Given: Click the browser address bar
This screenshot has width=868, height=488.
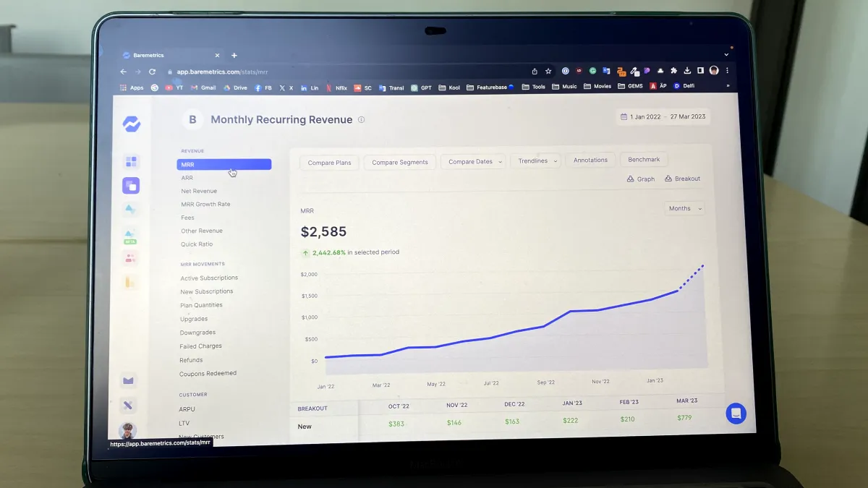Looking at the screenshot, I should 347,72.
